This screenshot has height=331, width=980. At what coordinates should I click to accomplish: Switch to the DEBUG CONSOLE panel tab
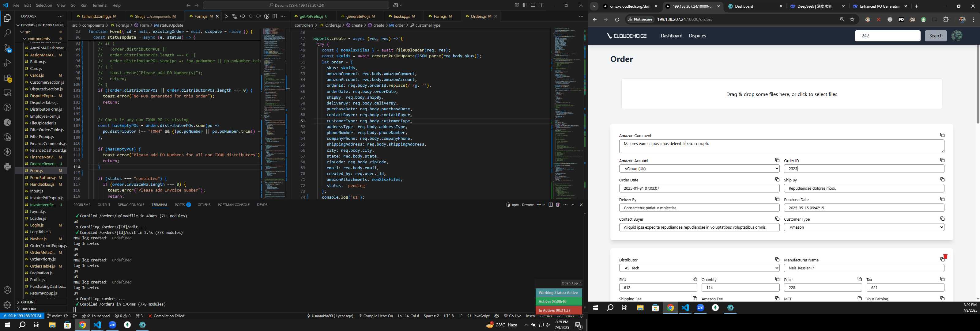click(x=131, y=205)
